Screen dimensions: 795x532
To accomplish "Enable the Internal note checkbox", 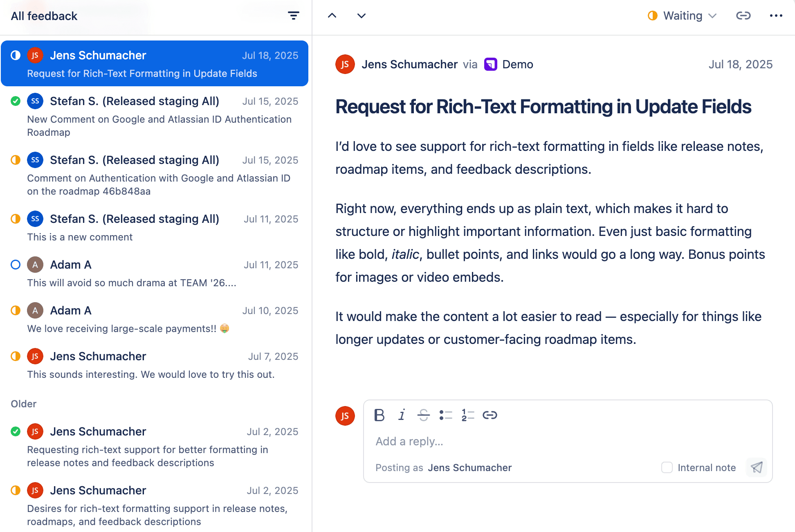I will coord(667,467).
